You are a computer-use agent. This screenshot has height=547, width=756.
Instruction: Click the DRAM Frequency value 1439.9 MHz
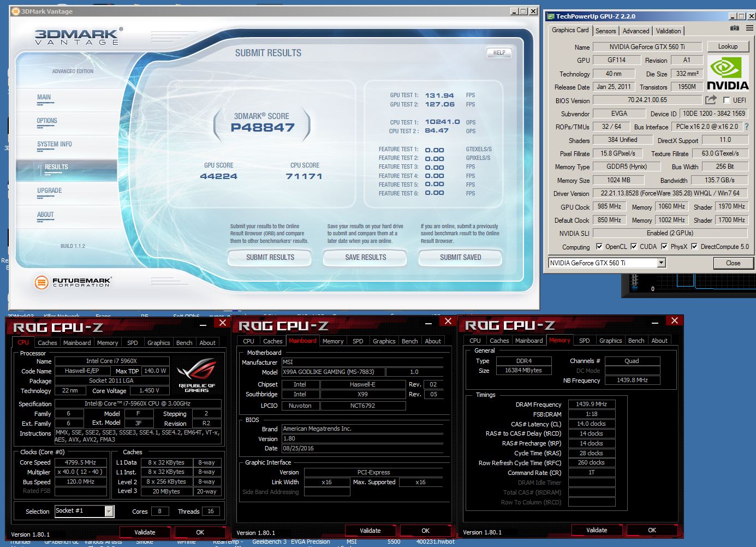pos(592,405)
